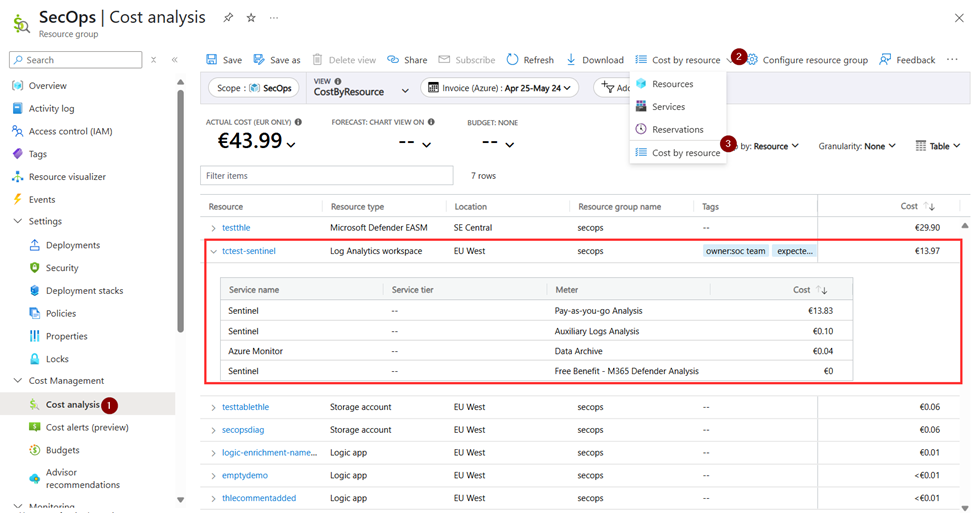The width and height of the screenshot is (975, 513).
Task: Select Services in the view menu
Action: click(x=668, y=107)
